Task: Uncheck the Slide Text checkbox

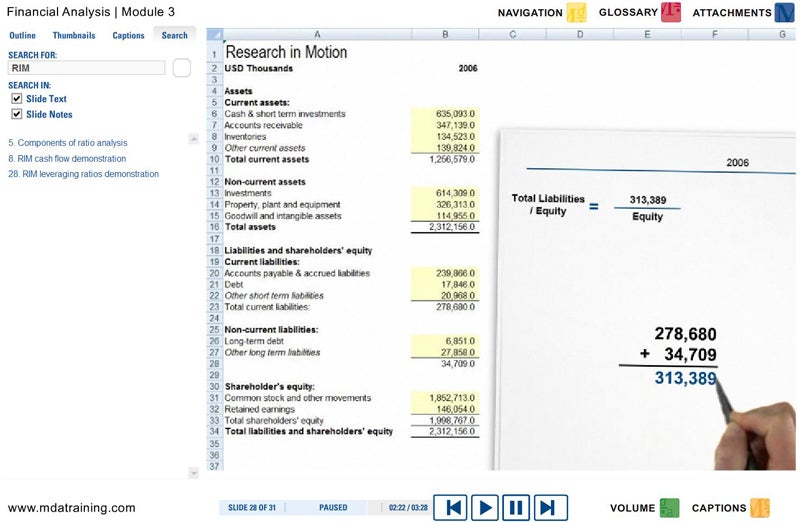Action: [16, 99]
